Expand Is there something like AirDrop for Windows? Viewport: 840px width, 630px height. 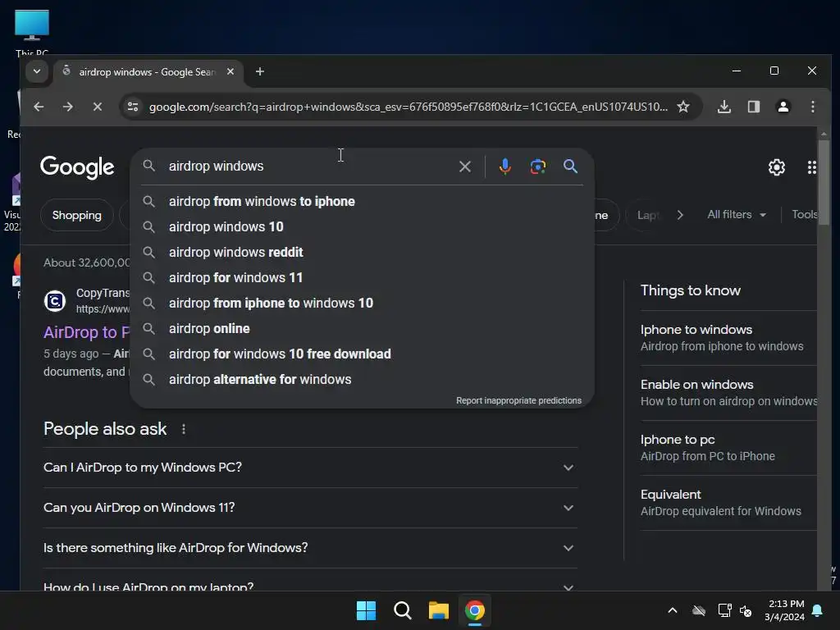point(310,548)
